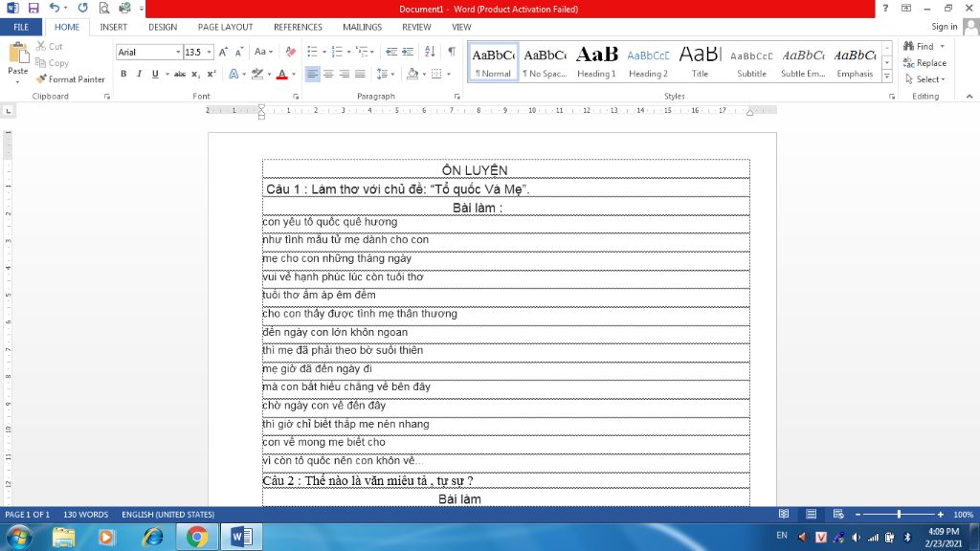Open the Windows Start menu

click(x=19, y=538)
